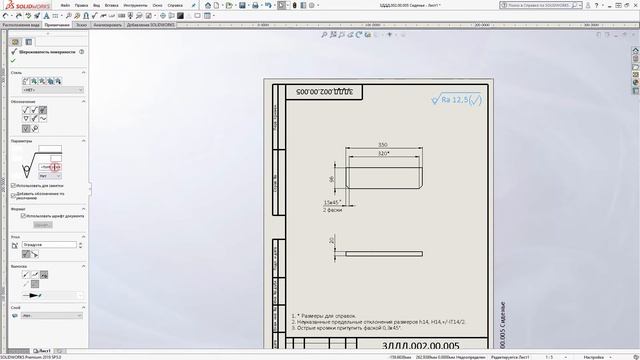The width and height of the screenshot is (640, 360).
Task: Open the options gear in top toolbar
Action: tap(312, 5)
